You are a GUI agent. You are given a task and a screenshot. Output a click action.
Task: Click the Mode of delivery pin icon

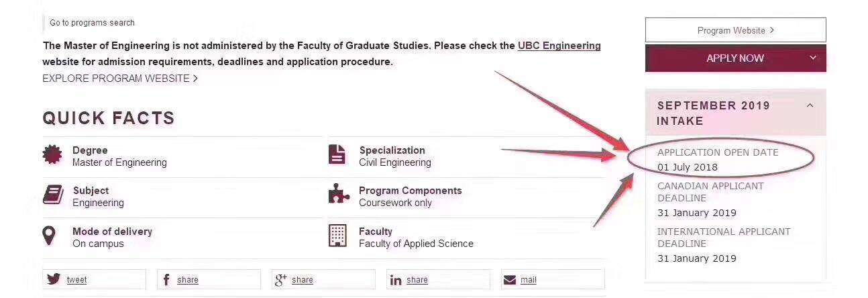coord(49,236)
